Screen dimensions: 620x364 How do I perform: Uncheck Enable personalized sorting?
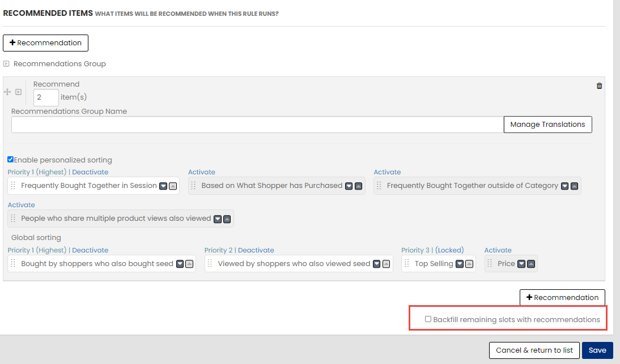pos(11,160)
